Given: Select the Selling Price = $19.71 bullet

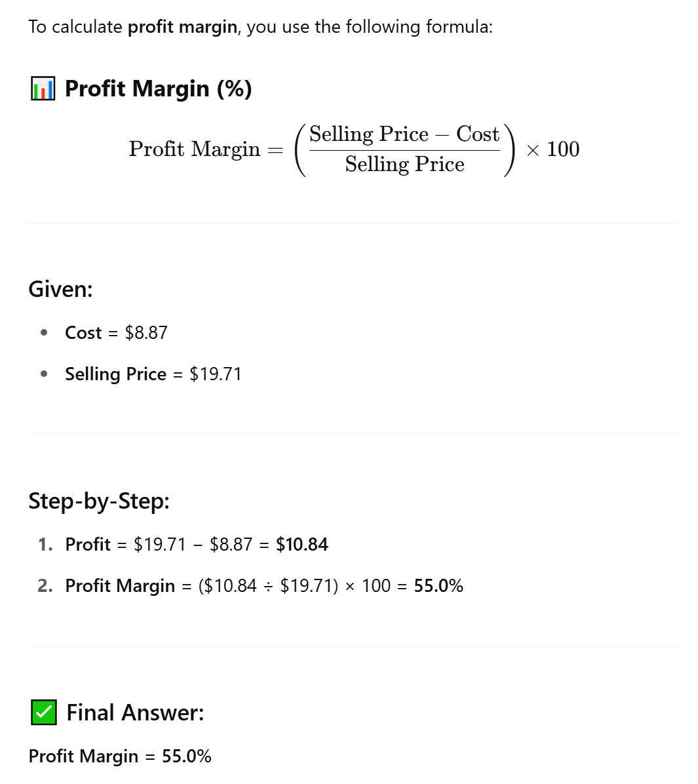Looking at the screenshot, I should (153, 374).
